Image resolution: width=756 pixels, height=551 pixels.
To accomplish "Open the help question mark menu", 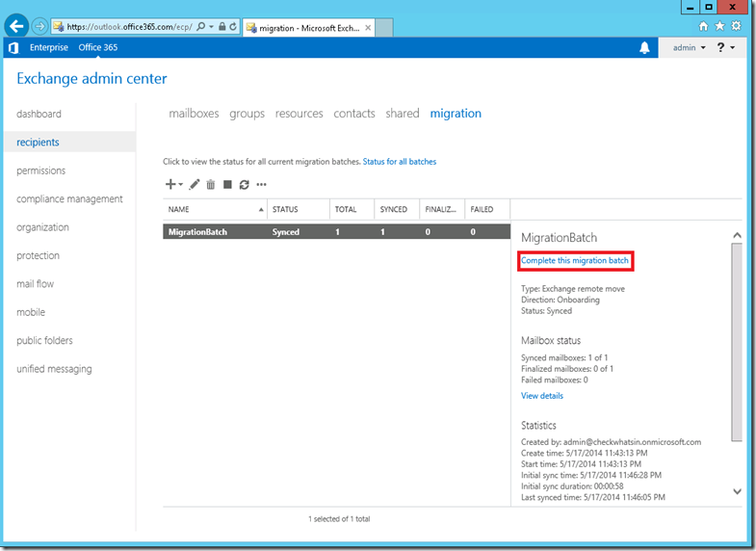I will click(725, 47).
